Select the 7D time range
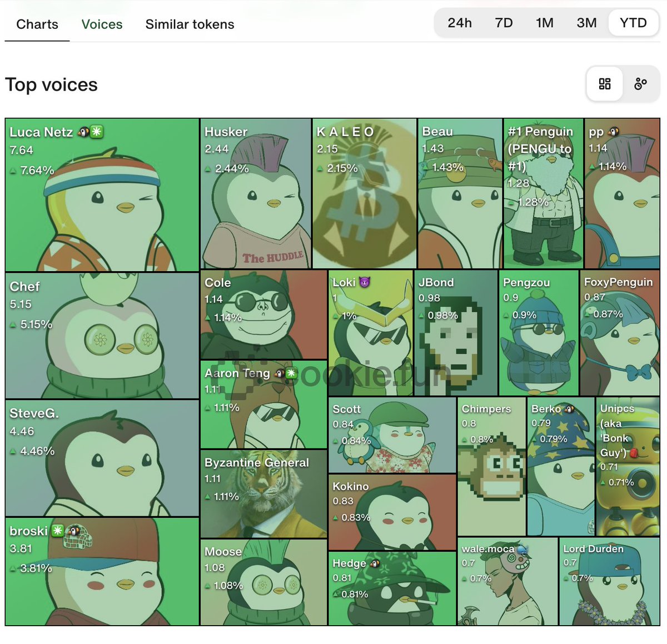The height and width of the screenshot is (644, 667). 504,23
